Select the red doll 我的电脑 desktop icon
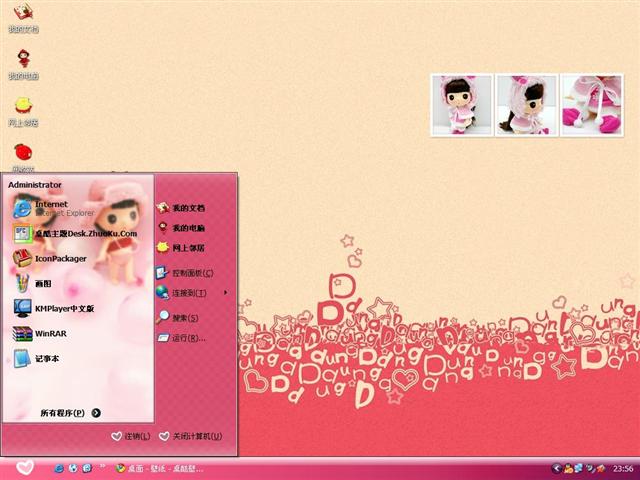This screenshot has width=640, height=480. tap(23, 64)
